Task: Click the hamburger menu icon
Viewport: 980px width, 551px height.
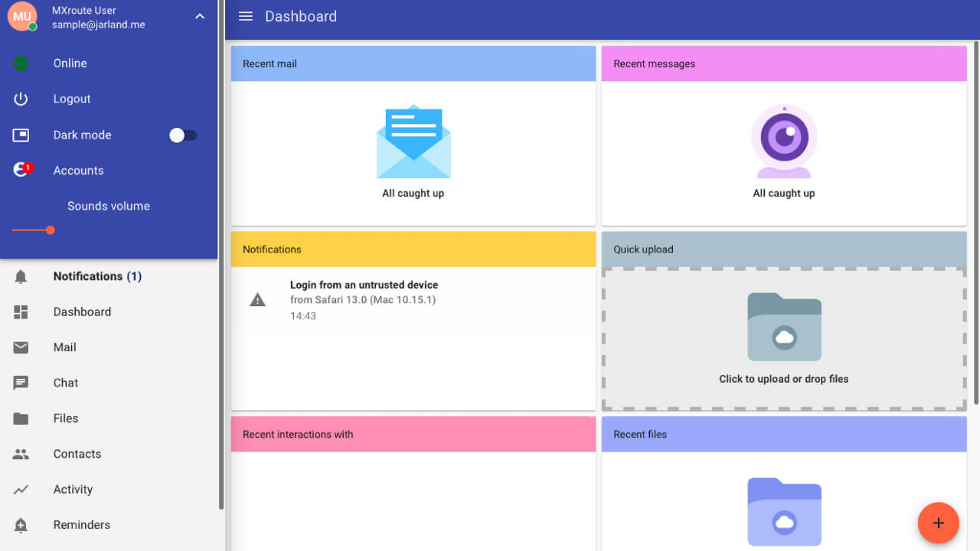Action: click(246, 16)
